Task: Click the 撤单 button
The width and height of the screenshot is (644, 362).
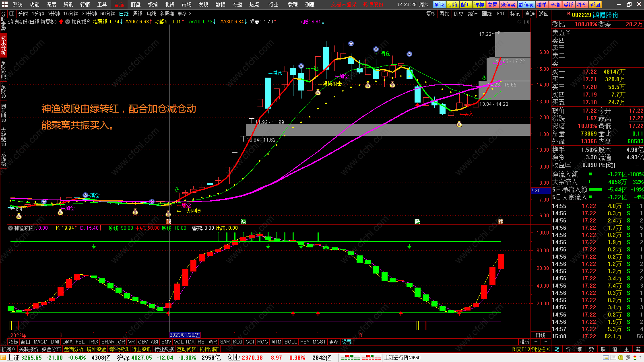Action: click(542, 5)
